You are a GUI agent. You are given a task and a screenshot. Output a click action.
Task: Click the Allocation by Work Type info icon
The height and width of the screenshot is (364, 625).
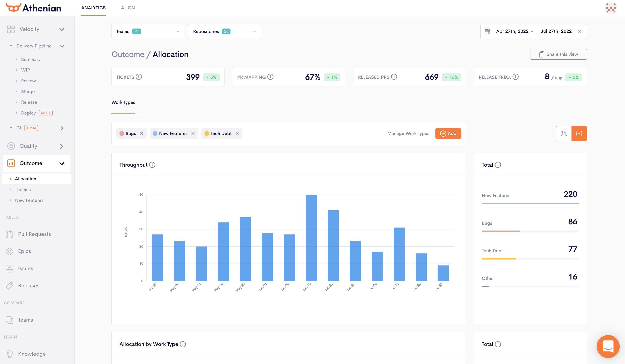pyautogui.click(x=183, y=344)
